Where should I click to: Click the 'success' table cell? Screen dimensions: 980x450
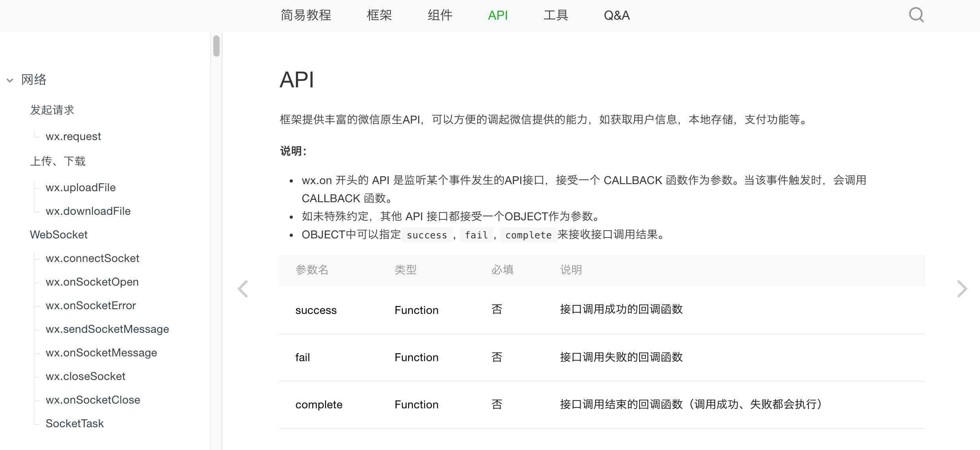coord(316,310)
